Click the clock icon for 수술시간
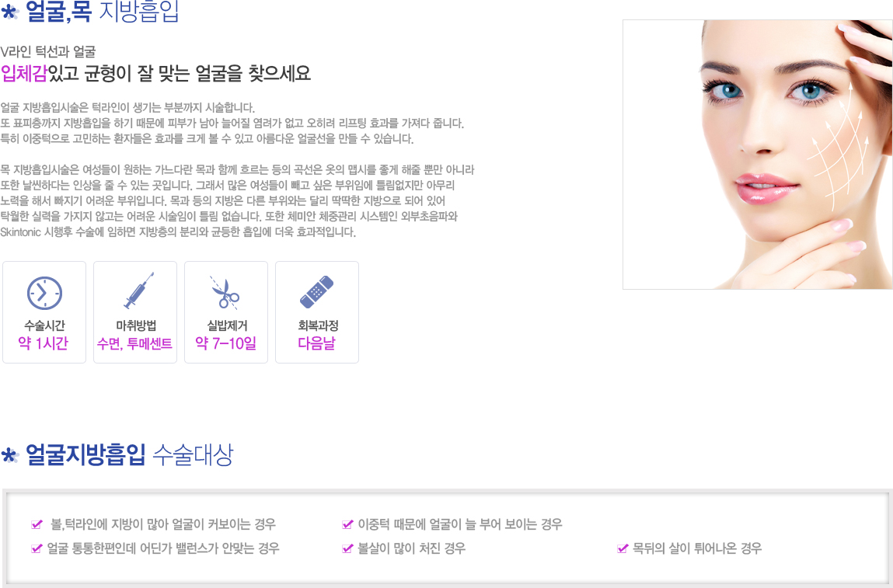Viewport: 893px width, 588px height. click(44, 293)
